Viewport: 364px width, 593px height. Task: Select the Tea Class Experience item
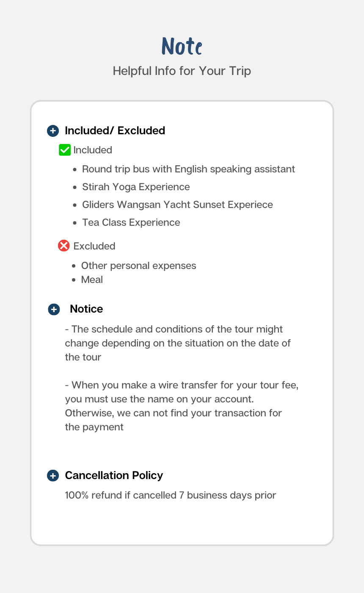[131, 222]
